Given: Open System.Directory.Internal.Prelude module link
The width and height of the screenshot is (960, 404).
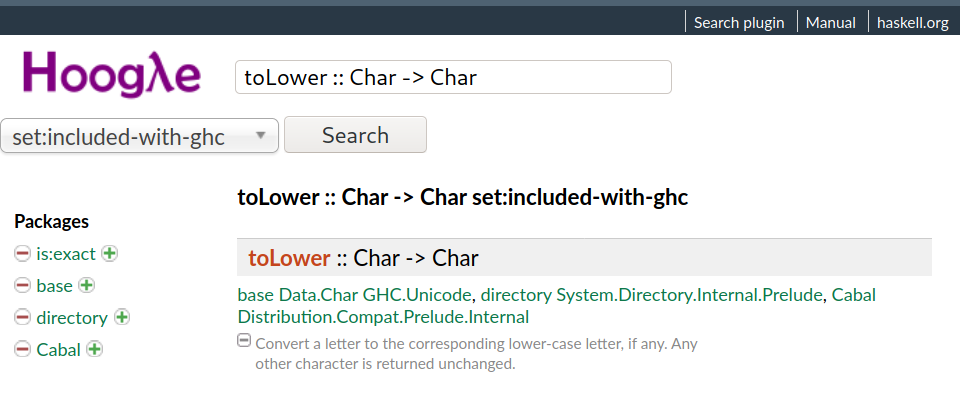Looking at the screenshot, I should (x=689, y=295).
